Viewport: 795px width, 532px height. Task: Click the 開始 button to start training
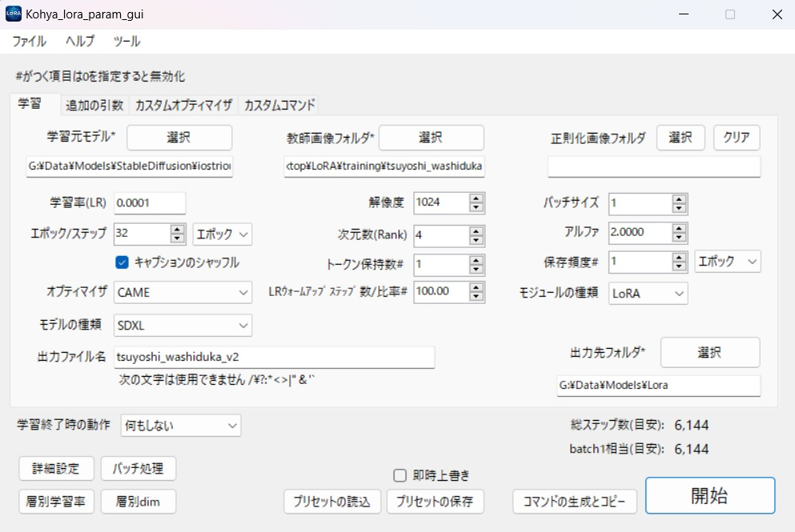pos(710,495)
